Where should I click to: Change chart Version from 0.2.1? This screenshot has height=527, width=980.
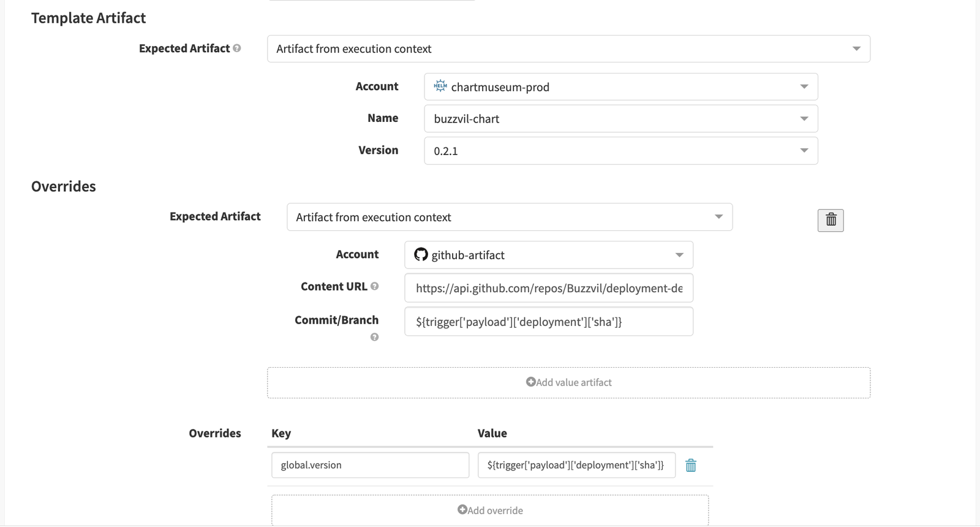point(620,151)
